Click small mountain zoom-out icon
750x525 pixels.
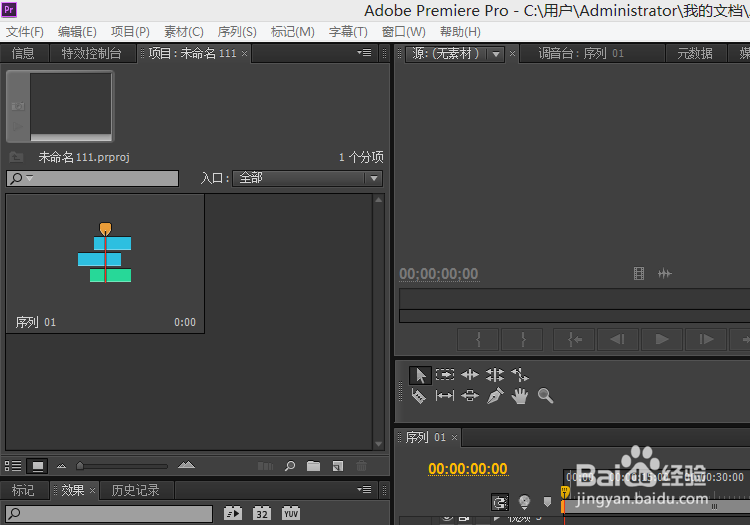click(x=61, y=466)
